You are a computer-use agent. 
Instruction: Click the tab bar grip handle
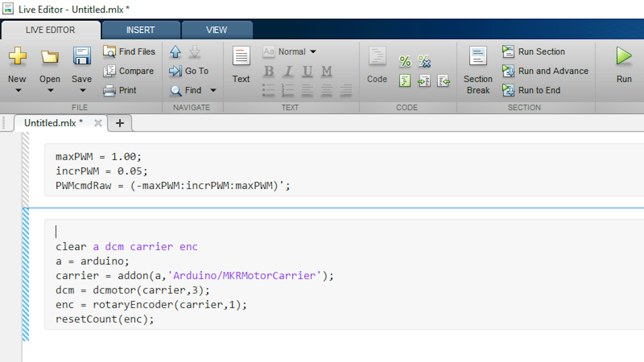pos(4,123)
